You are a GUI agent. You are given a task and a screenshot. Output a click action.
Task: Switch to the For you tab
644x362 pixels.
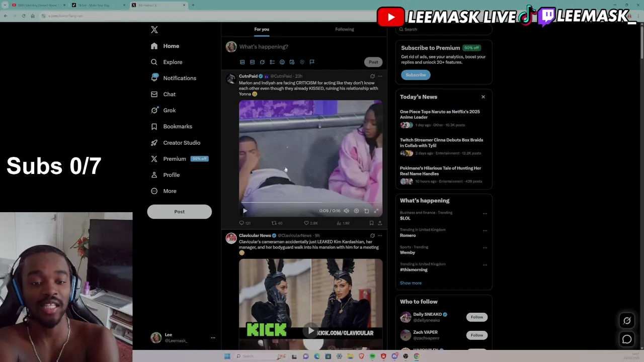coord(262,29)
